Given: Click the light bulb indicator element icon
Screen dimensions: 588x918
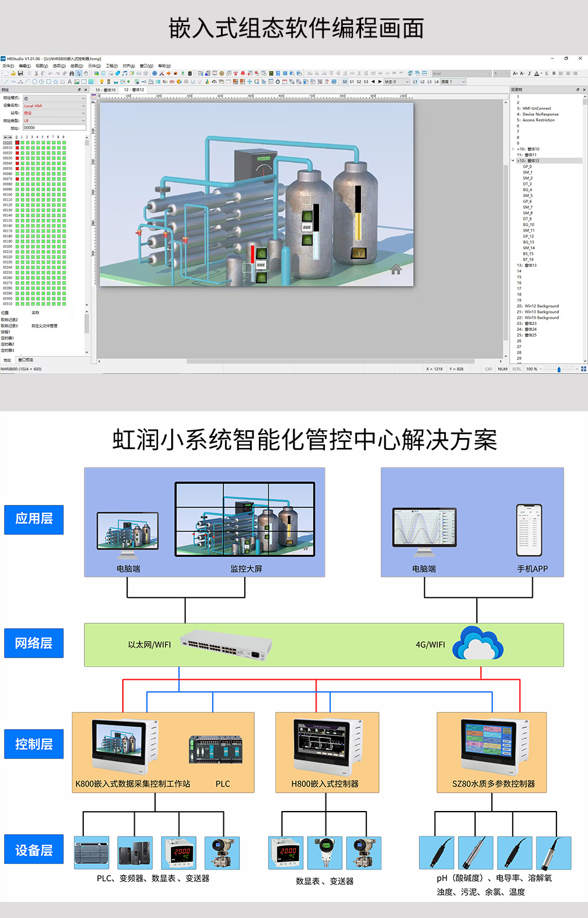Looking at the screenshot, I should pos(102,81).
